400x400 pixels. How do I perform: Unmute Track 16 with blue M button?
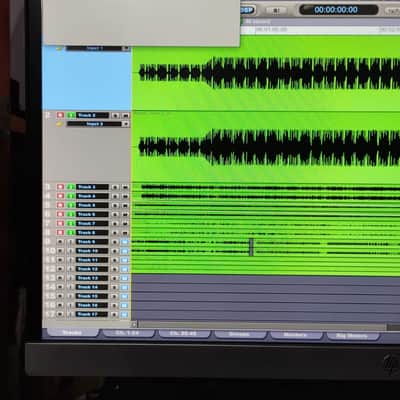pos(125,305)
